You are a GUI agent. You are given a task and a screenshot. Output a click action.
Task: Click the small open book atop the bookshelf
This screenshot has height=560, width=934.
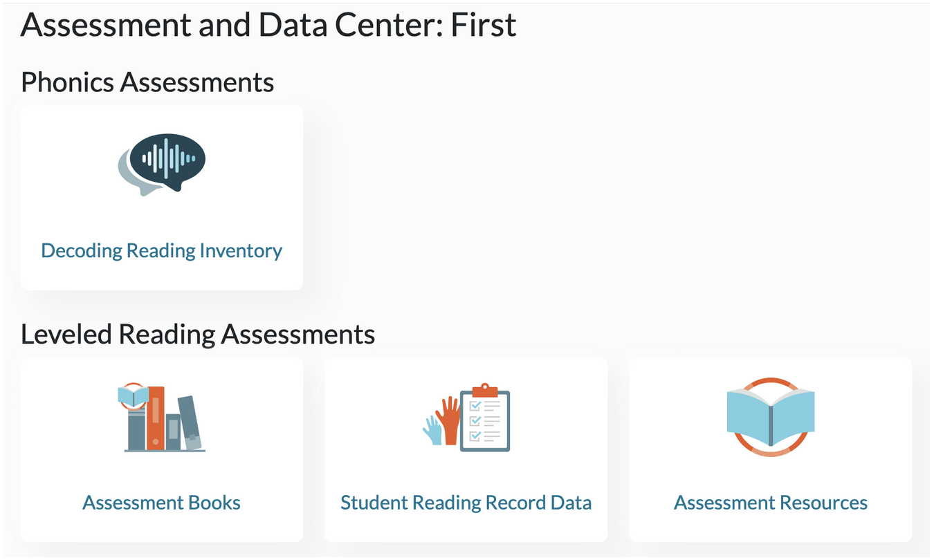[134, 396]
